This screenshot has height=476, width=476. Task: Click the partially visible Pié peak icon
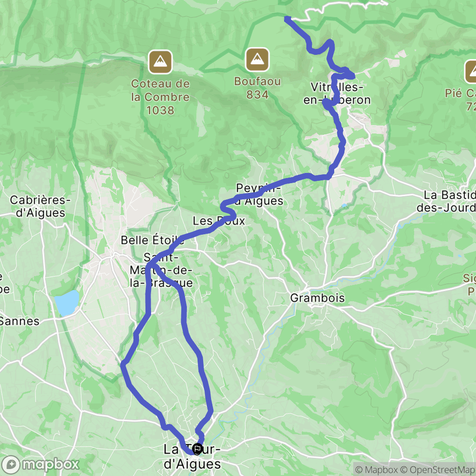(x=470, y=72)
